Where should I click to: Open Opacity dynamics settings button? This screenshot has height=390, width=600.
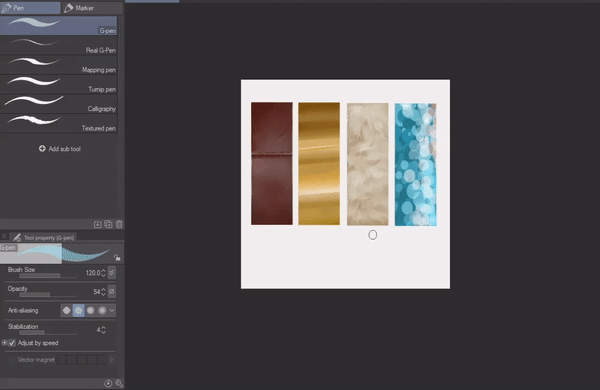coord(111,291)
